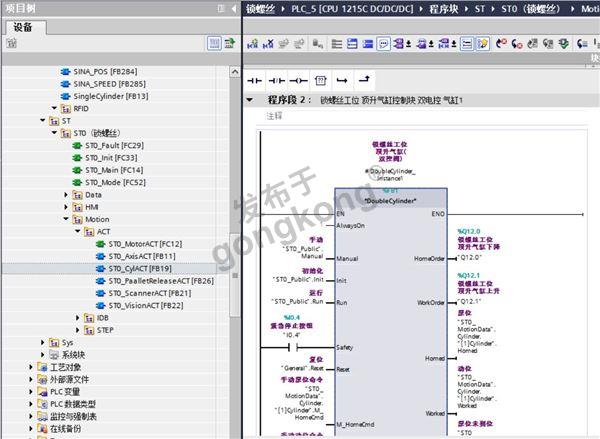
Task: Toggle network comments speech-bubble button
Action: (383, 44)
